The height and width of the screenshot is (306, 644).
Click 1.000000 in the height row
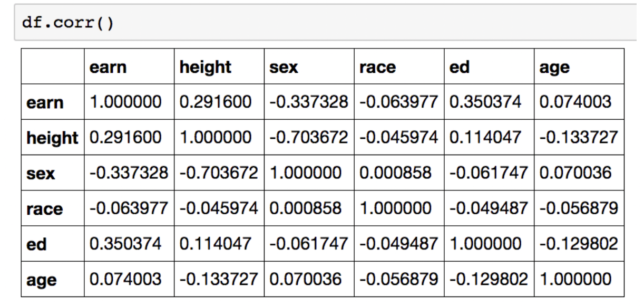pos(216,136)
